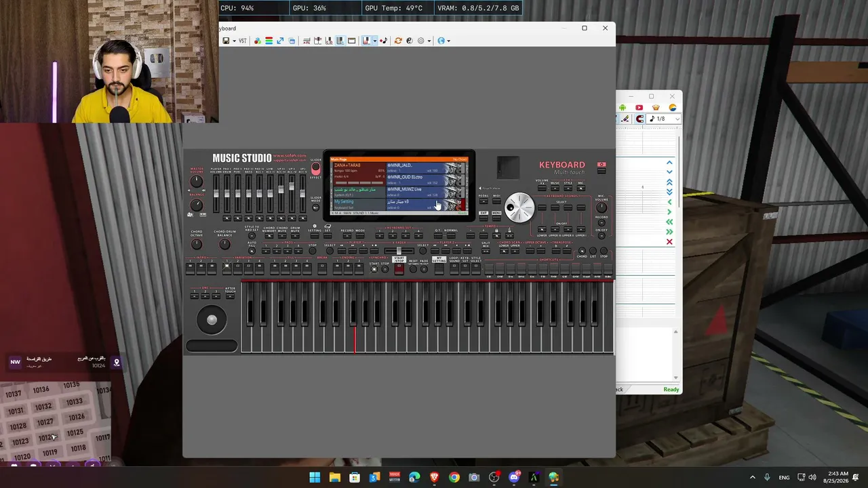Show hidden icons in system tray
Screen dimensions: 868x488
(752, 477)
